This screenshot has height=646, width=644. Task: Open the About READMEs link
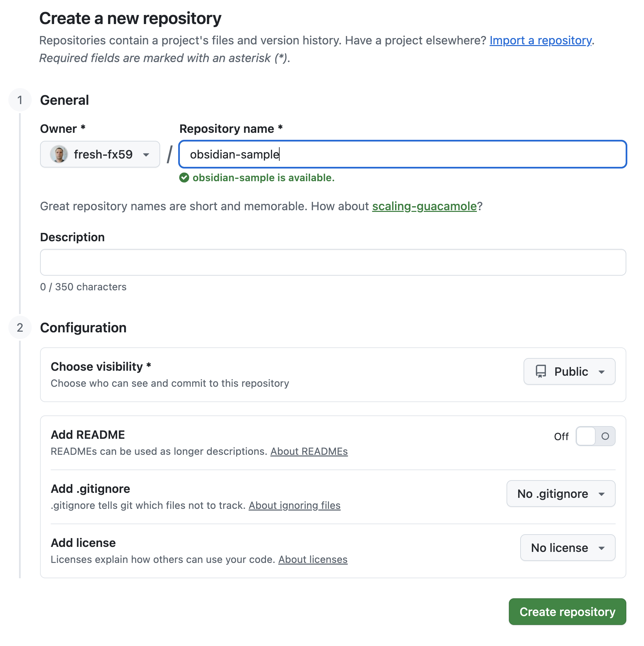click(x=309, y=451)
